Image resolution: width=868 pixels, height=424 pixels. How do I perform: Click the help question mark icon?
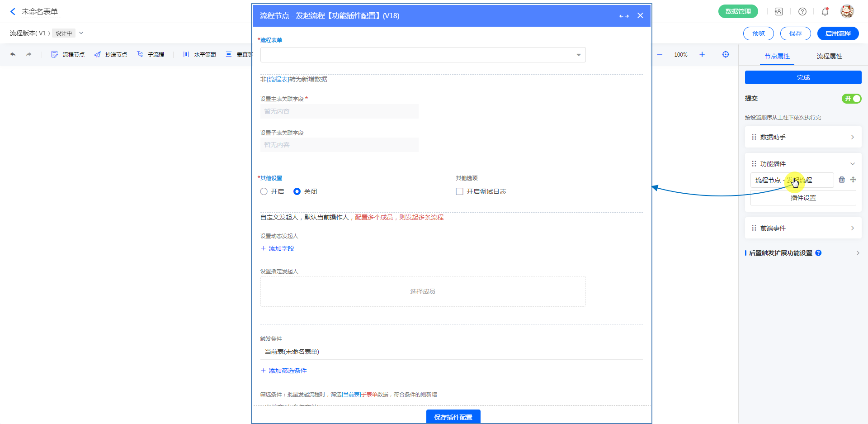802,12
